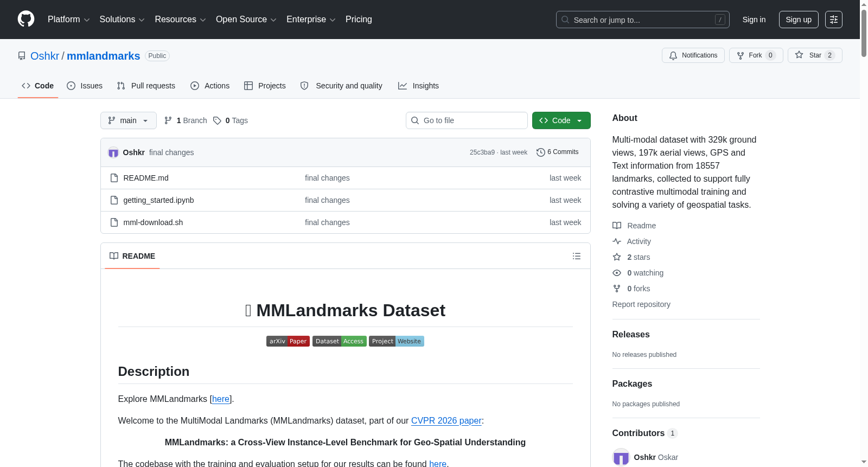This screenshot has height=467, width=868.
Task: Switch to the Insights tab
Action: point(418,86)
